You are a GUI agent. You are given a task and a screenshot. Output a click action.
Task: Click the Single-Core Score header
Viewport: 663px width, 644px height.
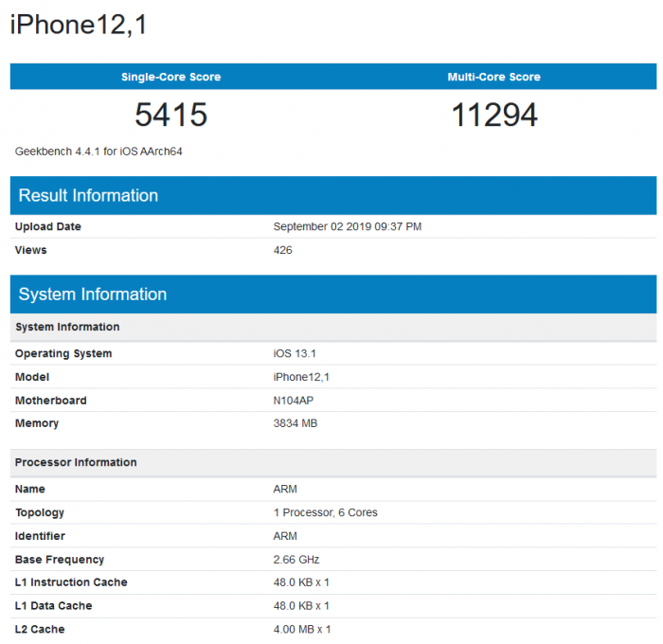[x=170, y=77]
